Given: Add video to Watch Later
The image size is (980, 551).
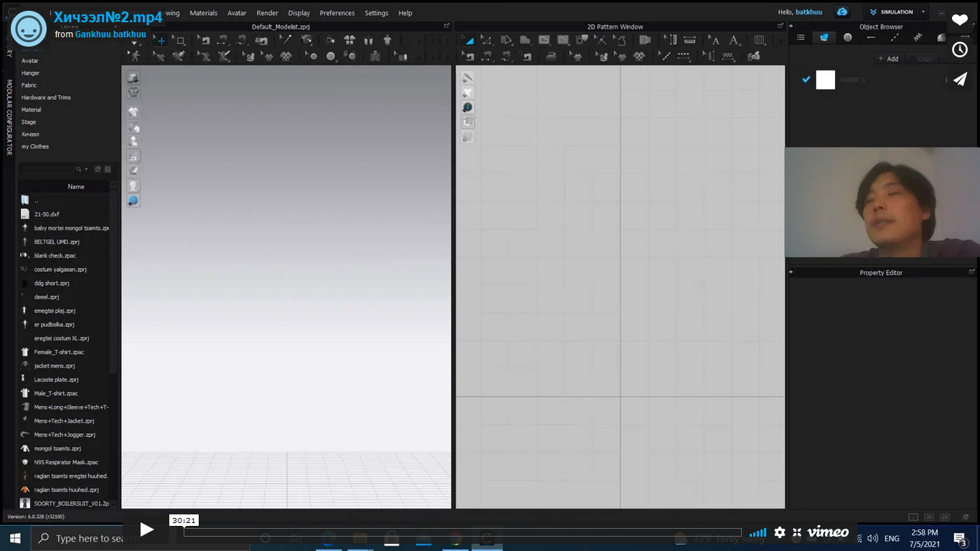Looking at the screenshot, I should point(960,50).
